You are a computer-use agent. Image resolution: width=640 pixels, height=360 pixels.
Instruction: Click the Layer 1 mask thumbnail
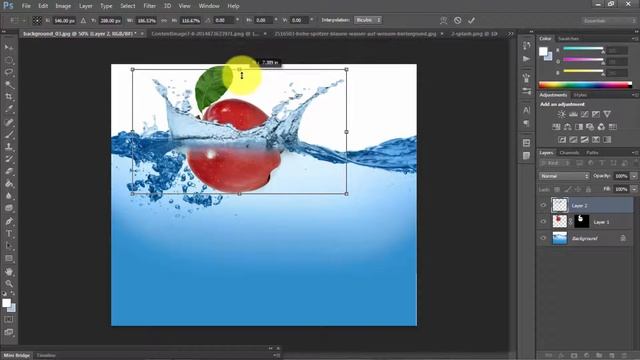[582, 221]
